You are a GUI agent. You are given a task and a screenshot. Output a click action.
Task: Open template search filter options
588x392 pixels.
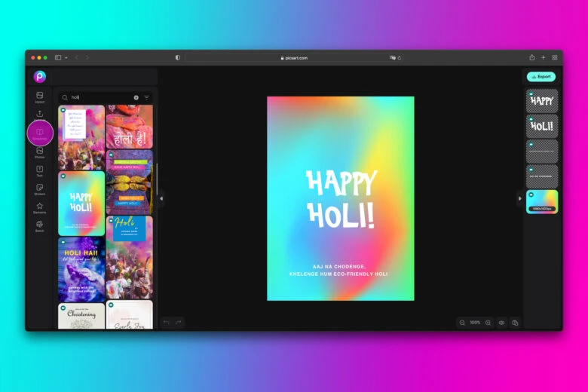coord(147,97)
